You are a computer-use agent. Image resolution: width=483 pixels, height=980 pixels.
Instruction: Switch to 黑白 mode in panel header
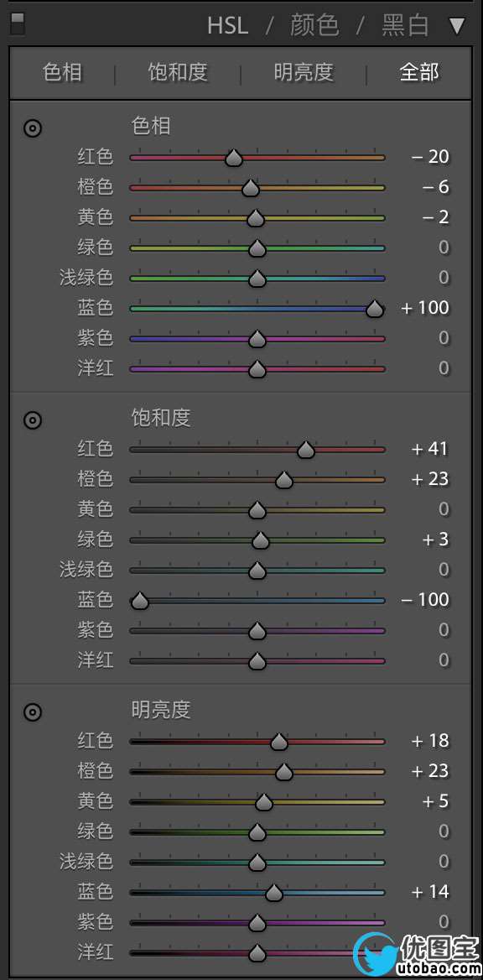(406, 26)
